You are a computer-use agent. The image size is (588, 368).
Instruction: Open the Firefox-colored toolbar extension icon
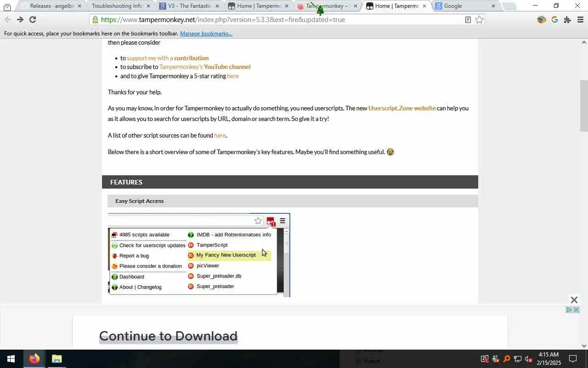click(x=542, y=19)
